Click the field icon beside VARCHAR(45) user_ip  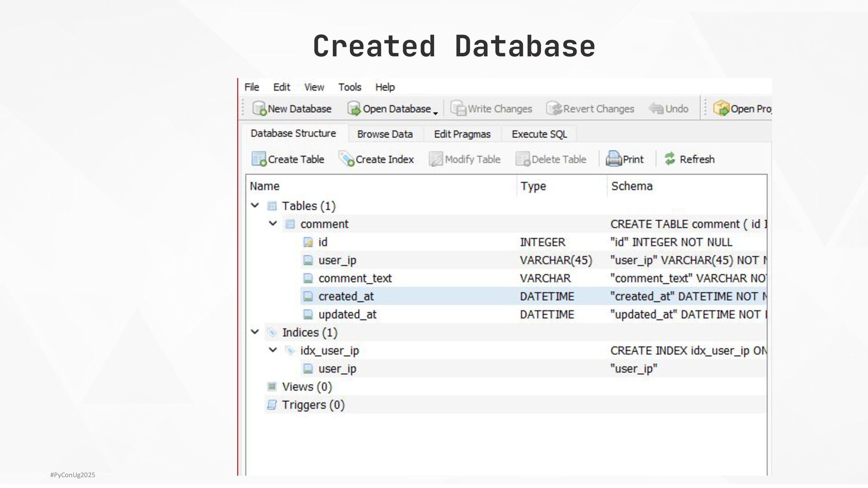308,260
